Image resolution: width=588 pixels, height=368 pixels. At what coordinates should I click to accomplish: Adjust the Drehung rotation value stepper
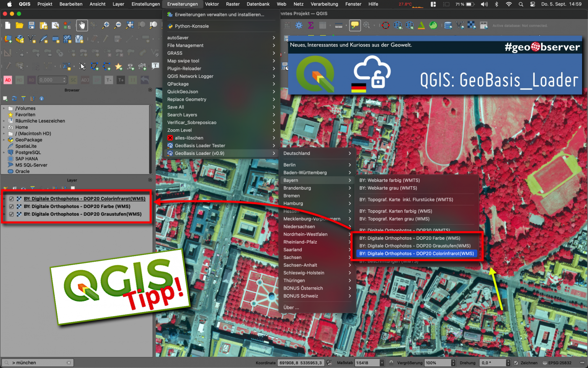coord(508,362)
